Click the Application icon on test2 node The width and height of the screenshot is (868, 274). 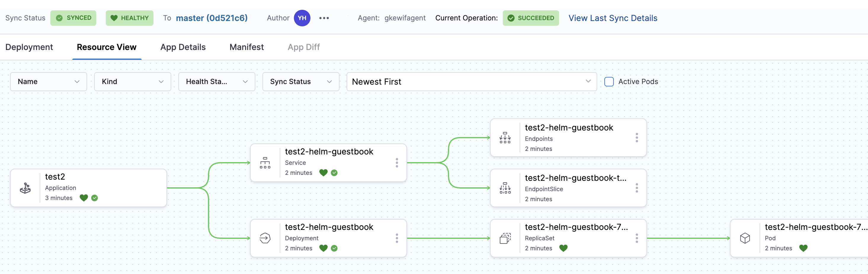point(25,188)
